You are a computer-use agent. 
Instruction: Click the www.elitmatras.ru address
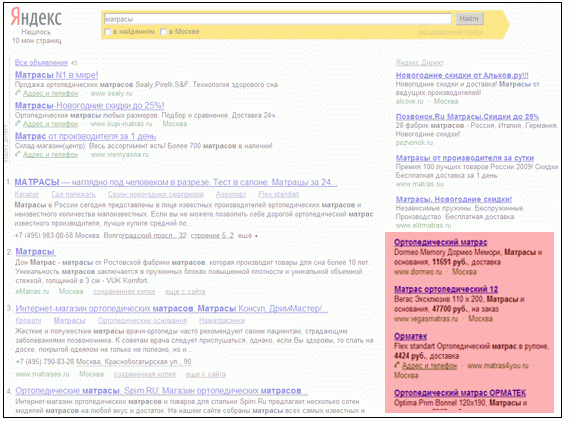424,225
